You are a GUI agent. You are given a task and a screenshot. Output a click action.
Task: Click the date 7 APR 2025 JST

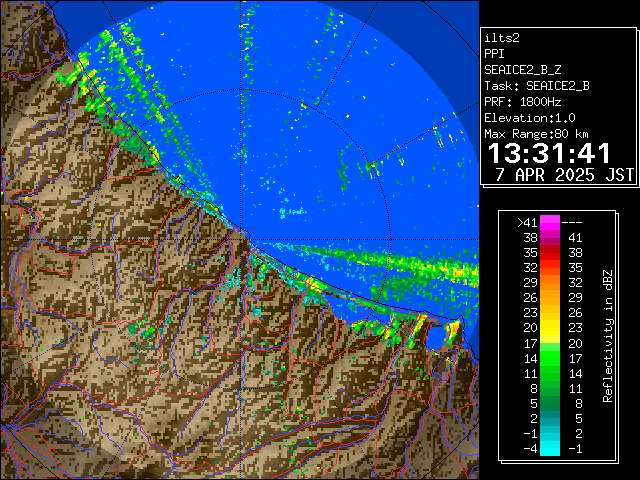(564, 175)
